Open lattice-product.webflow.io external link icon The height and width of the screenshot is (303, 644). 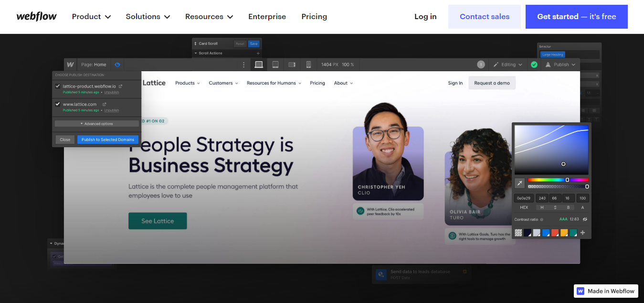tap(120, 87)
